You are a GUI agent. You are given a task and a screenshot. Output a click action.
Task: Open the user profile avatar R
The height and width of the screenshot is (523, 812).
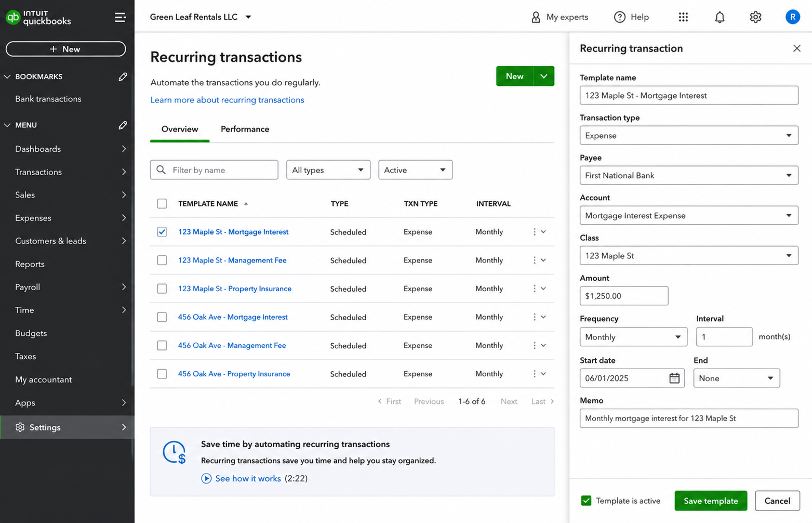point(792,17)
